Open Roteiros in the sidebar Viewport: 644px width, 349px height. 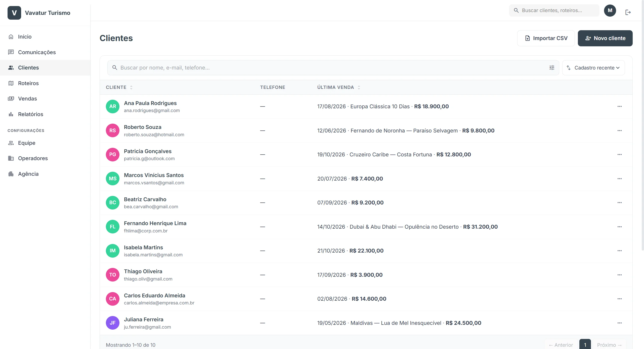click(x=45, y=83)
